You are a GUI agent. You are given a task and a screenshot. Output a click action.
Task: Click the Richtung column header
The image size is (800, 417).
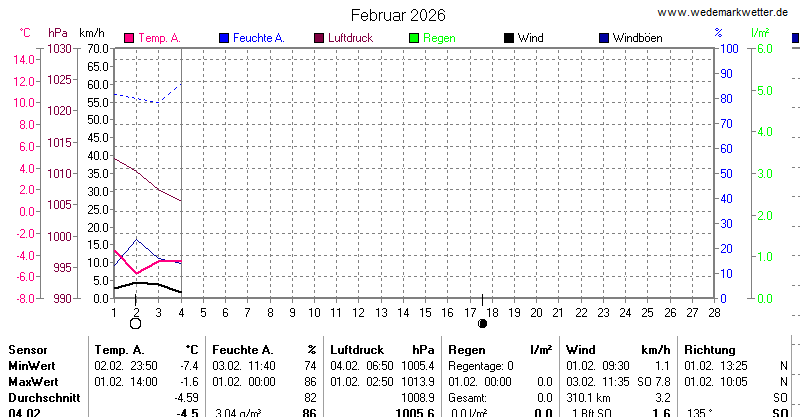tap(710, 351)
